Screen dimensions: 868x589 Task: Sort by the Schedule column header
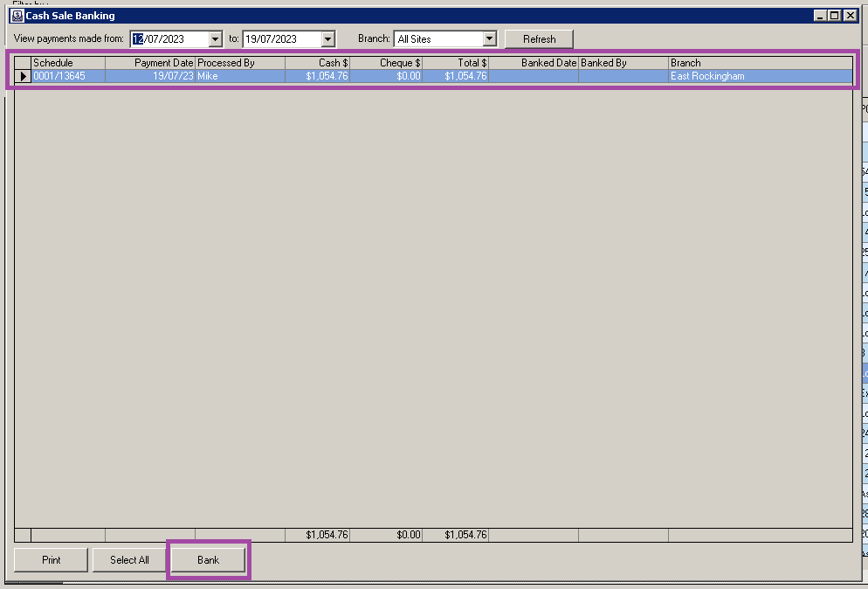(68, 63)
